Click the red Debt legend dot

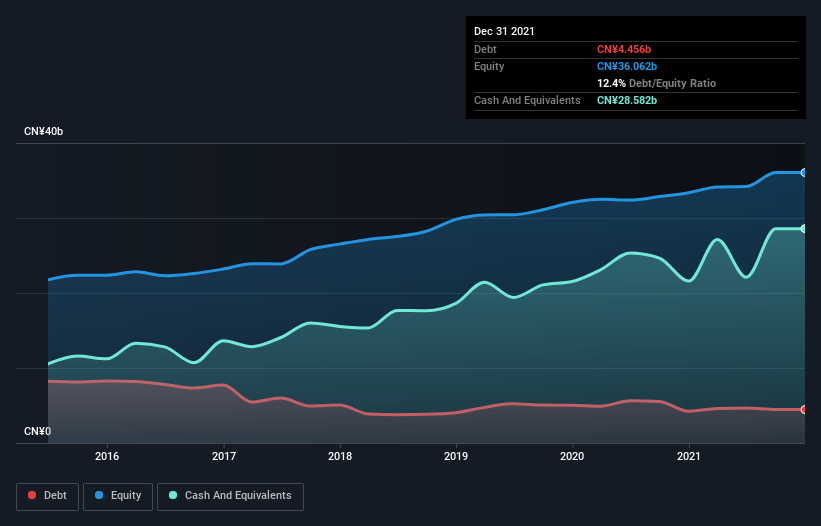click(x=33, y=496)
